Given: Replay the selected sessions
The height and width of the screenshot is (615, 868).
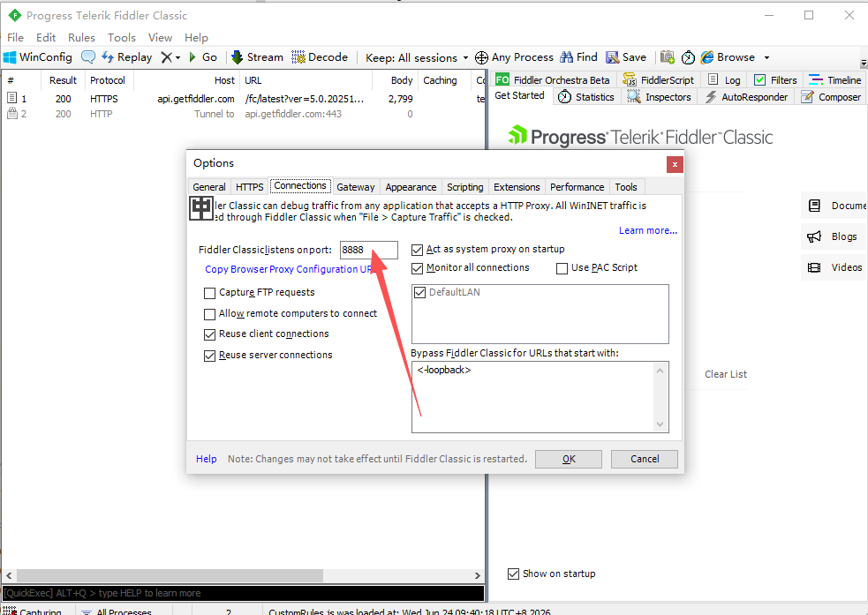Looking at the screenshot, I should (127, 57).
